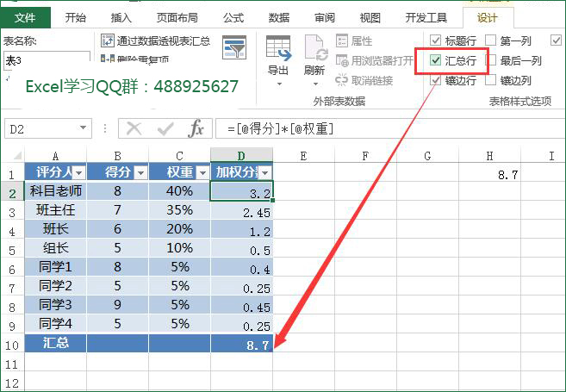Click the 表名称 input field containing 表3
This screenshot has height=392, width=566.
point(47,60)
